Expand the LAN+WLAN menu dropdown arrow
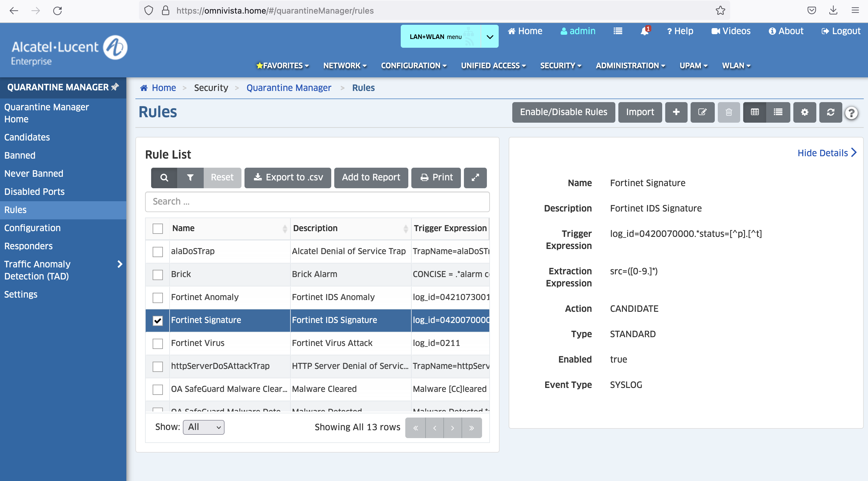 [490, 37]
